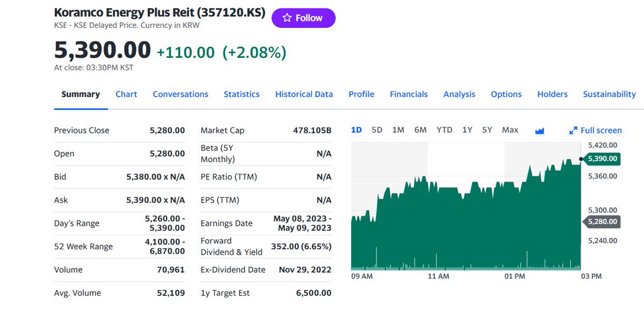Click the Koramco Energy Plus Reit title

(x=160, y=12)
